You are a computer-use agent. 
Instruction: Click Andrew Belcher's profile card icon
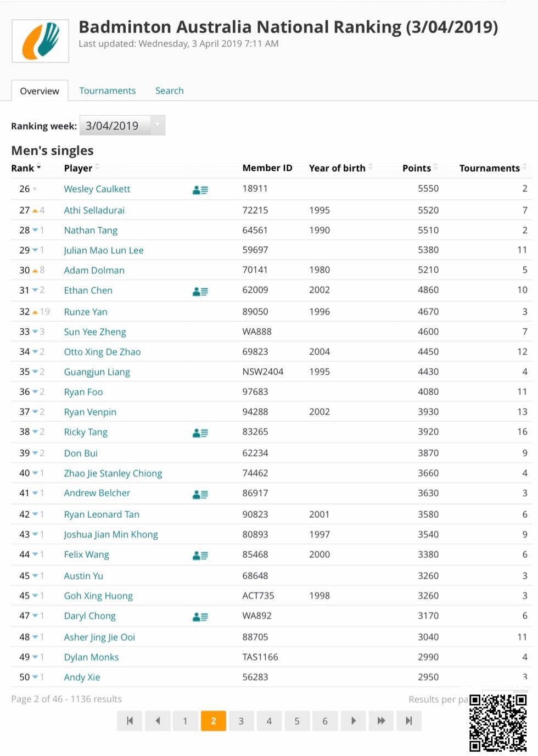pyautogui.click(x=200, y=494)
